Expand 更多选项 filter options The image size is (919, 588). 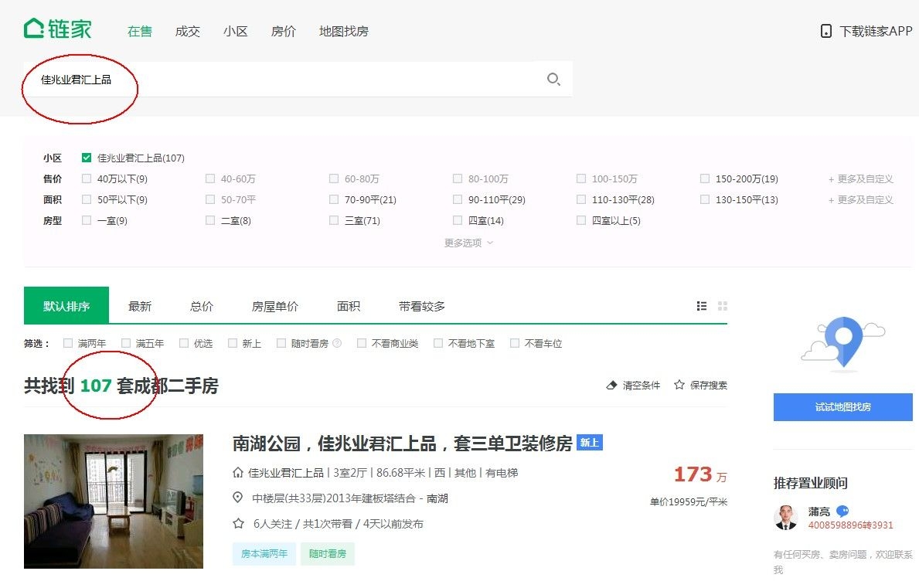click(x=469, y=243)
